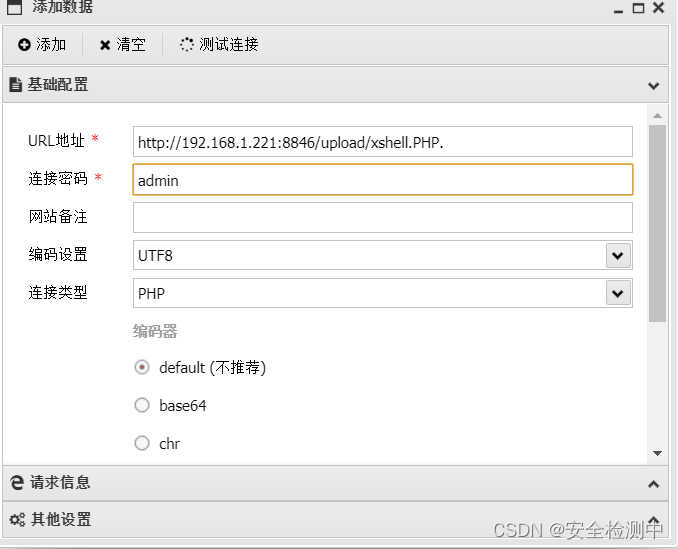This screenshot has height=549, width=678.
Task: Click the 清空 button label
Action: pyautogui.click(x=131, y=45)
